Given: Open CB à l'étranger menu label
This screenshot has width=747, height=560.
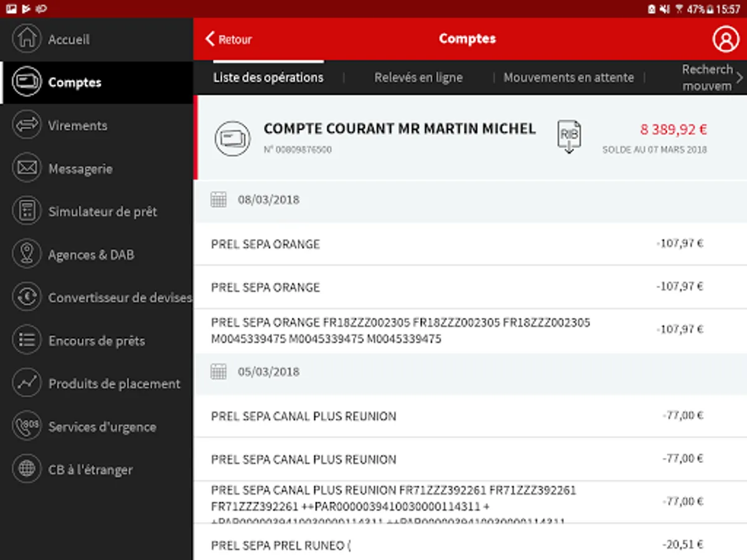Looking at the screenshot, I should (x=91, y=470).
